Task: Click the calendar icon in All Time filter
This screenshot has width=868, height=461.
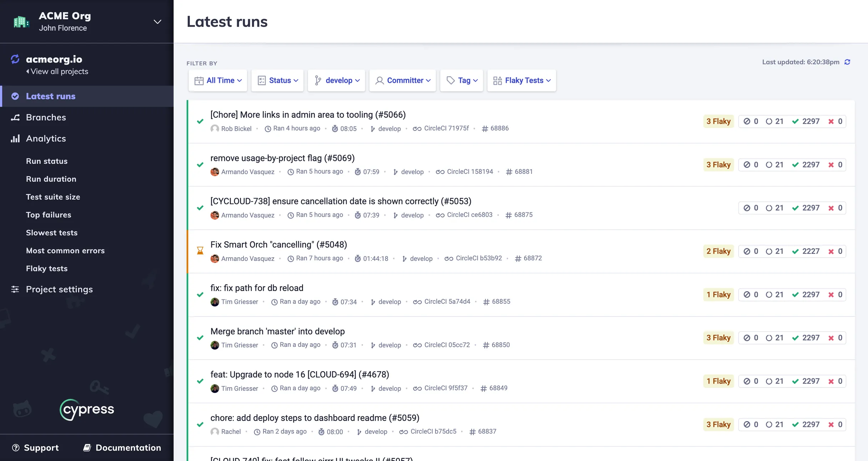Action: pos(199,81)
